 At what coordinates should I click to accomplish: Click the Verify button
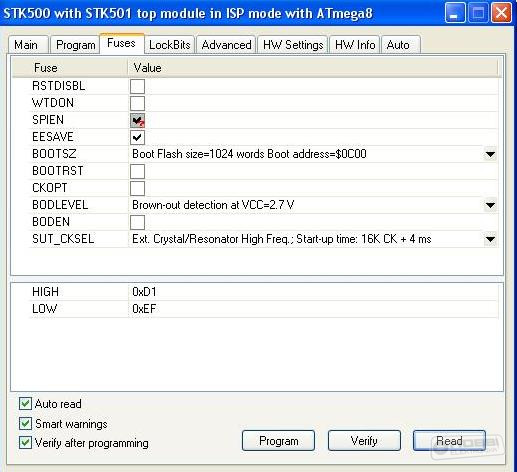pos(364,441)
